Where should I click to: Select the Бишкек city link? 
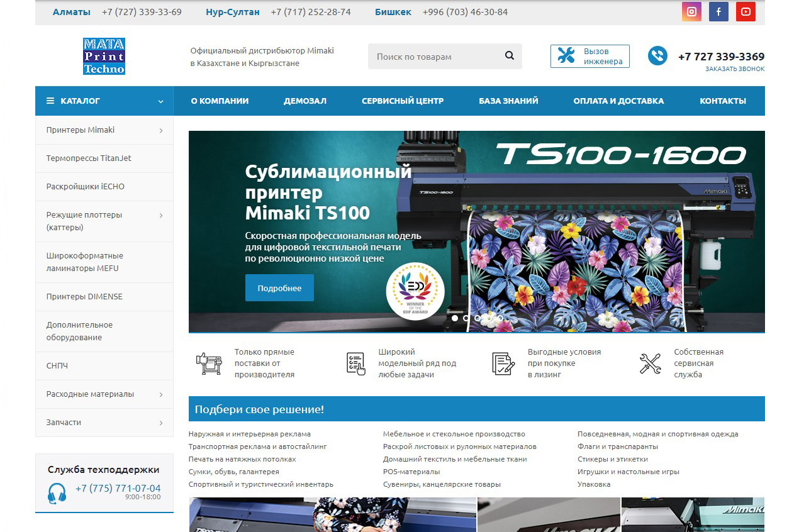pos(393,12)
